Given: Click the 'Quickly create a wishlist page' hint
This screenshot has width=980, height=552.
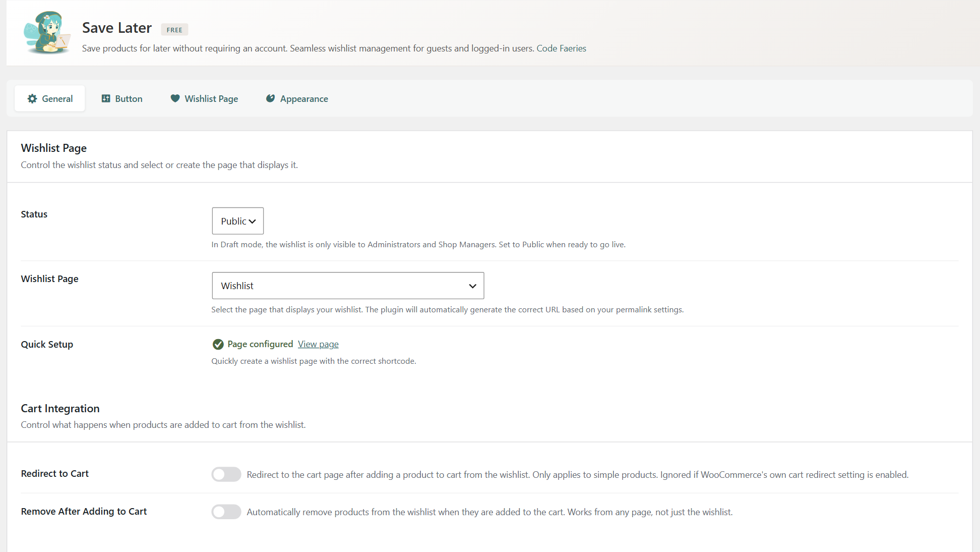Looking at the screenshot, I should (314, 361).
